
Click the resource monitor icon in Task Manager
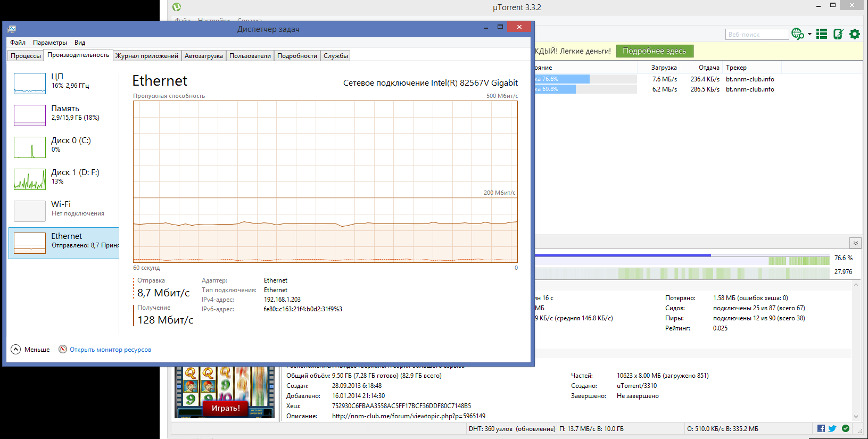point(63,349)
